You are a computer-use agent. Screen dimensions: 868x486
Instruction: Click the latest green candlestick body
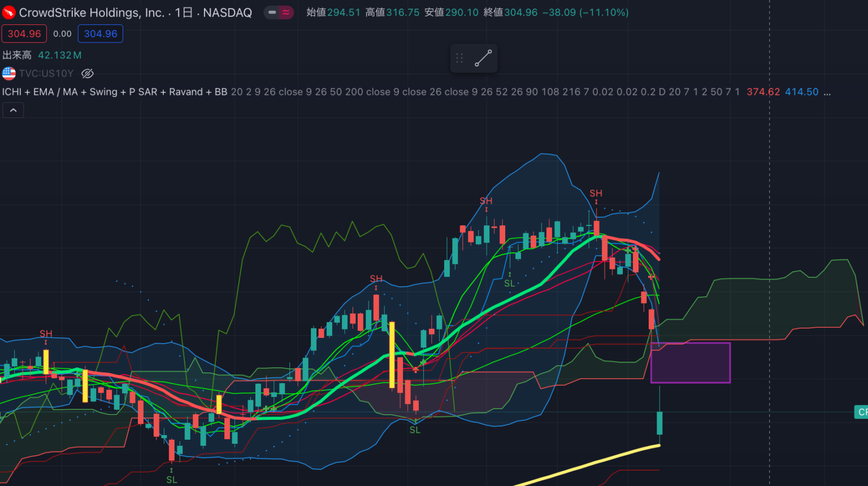click(x=659, y=423)
